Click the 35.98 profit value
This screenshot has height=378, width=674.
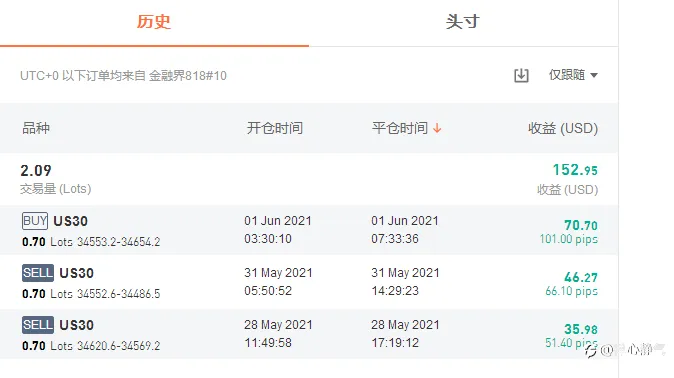[581, 329]
